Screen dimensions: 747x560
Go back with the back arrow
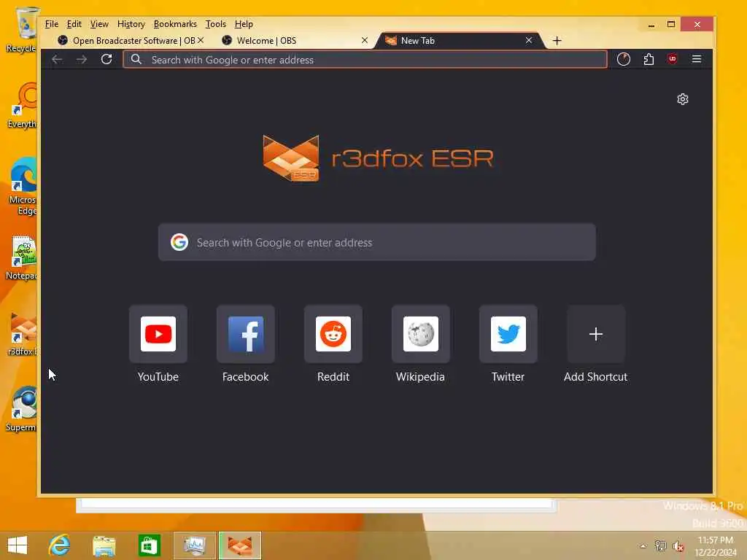tap(57, 60)
